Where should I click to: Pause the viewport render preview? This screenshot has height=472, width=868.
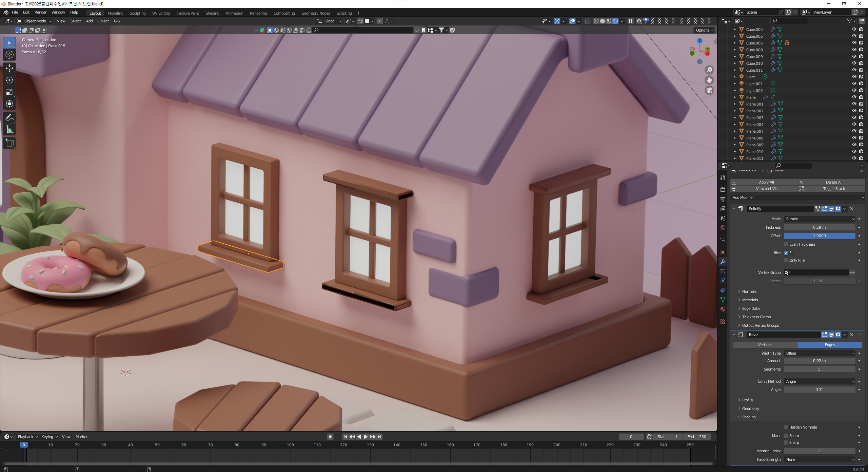631,21
